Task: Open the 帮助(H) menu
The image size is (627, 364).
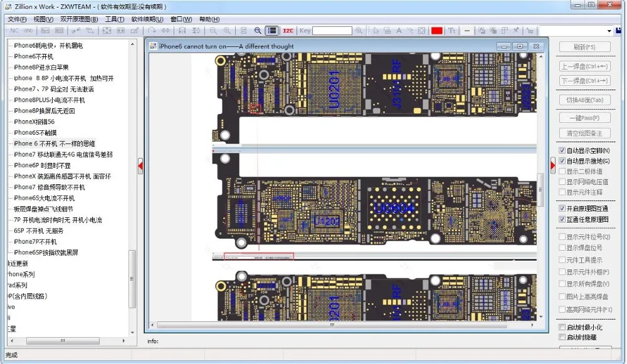Action: click(209, 19)
